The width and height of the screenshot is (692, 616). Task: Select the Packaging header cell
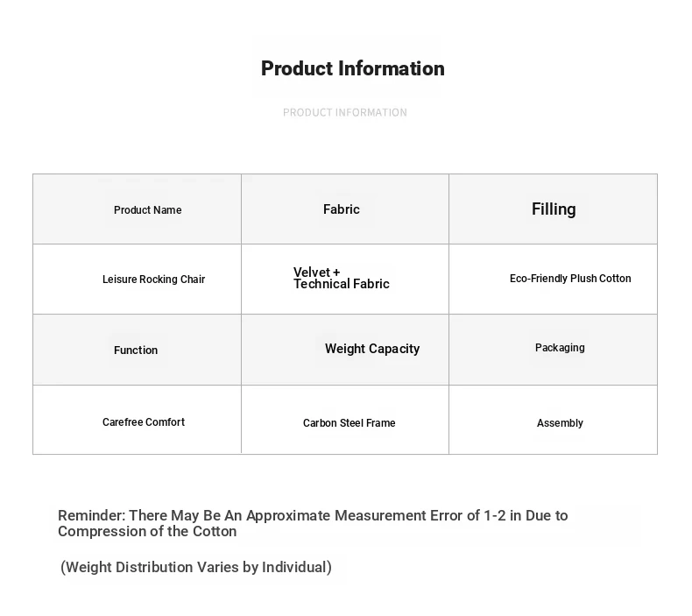coord(553,350)
